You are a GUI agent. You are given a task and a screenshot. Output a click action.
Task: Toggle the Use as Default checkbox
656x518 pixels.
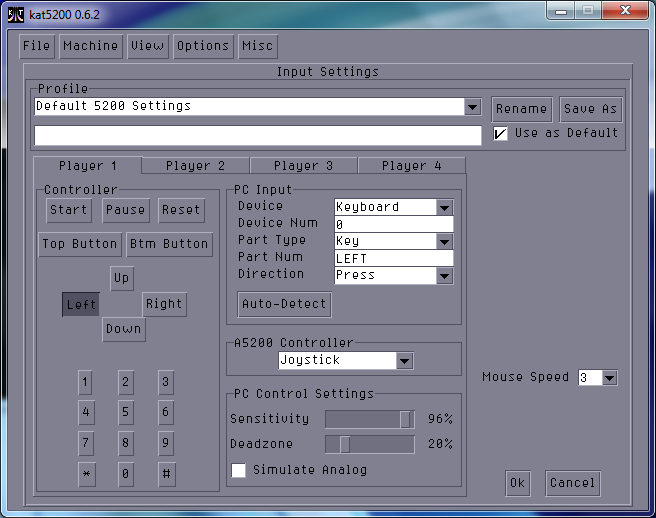pos(500,133)
